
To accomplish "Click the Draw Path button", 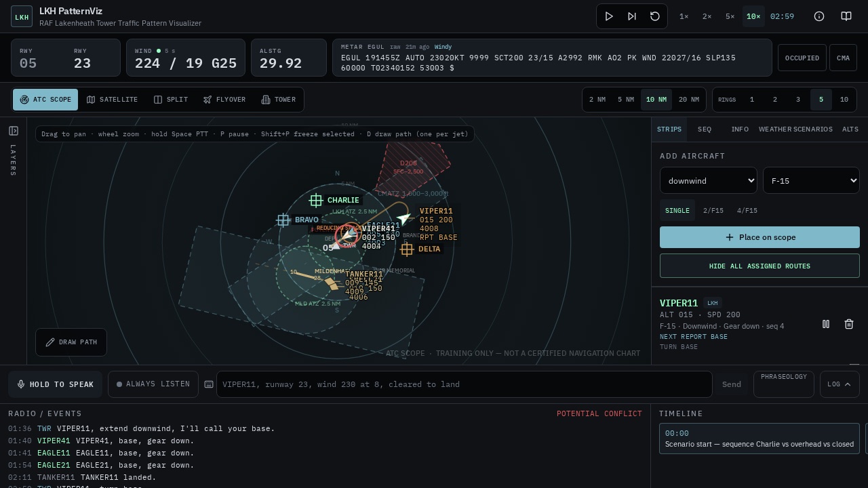I will click(x=71, y=342).
